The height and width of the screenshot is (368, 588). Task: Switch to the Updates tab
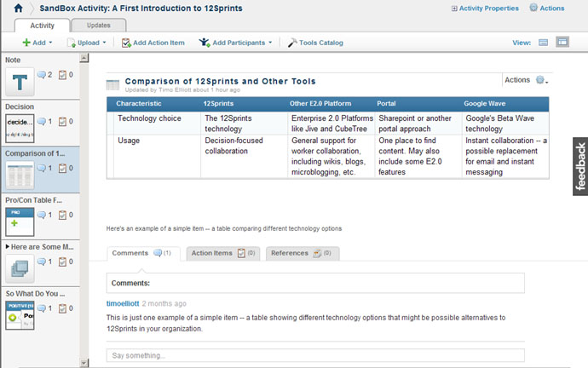98,26
